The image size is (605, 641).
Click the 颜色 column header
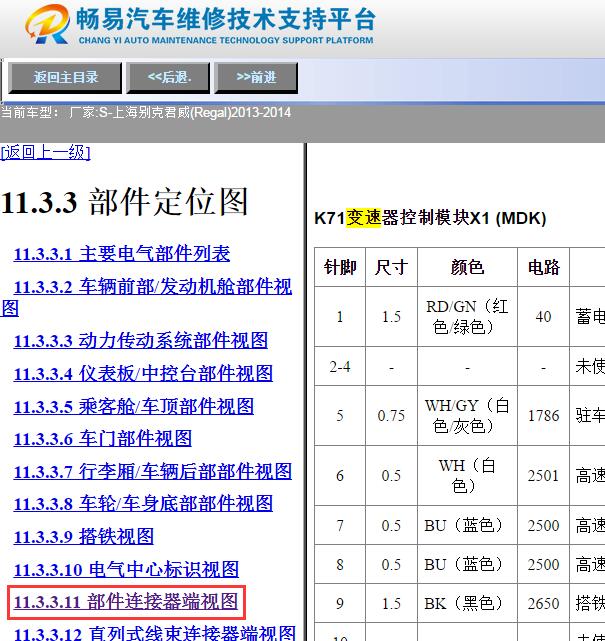coord(467,267)
